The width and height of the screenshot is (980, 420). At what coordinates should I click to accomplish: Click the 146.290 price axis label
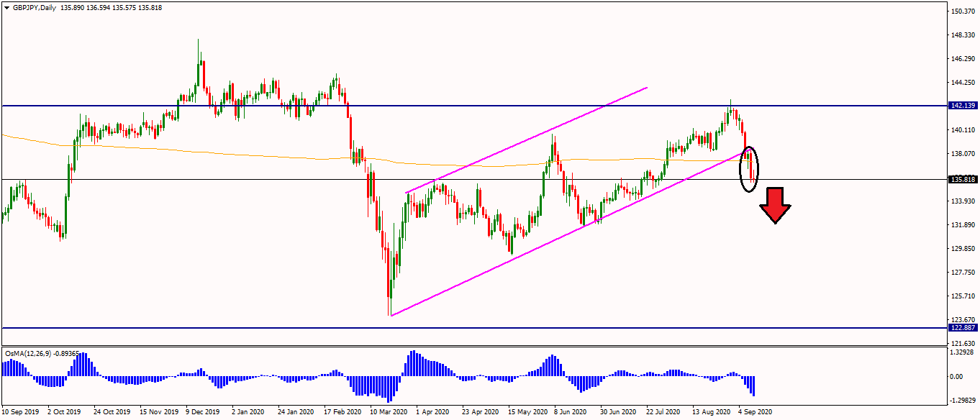point(963,59)
